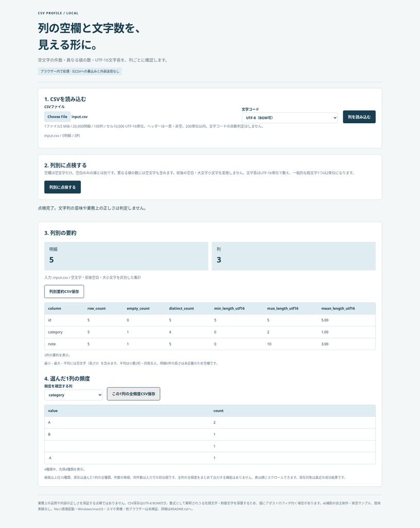Click the mean value 1.00 in the category row
The width and height of the screenshot is (420, 528).
coord(325,332)
